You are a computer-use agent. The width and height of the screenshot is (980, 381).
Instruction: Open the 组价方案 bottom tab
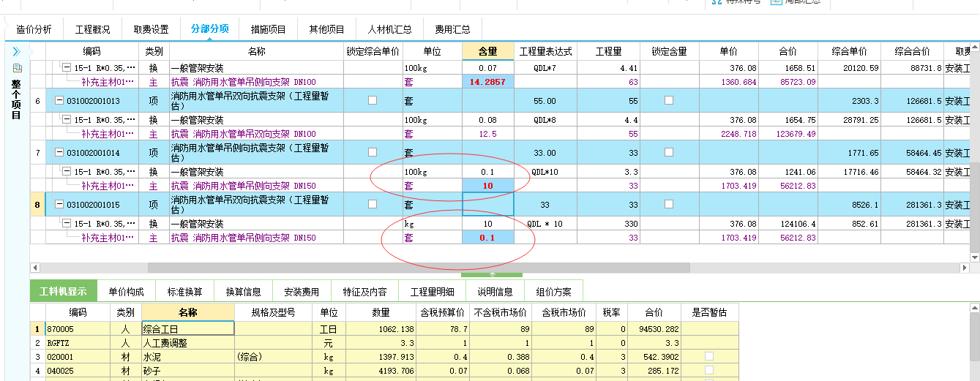tap(553, 291)
